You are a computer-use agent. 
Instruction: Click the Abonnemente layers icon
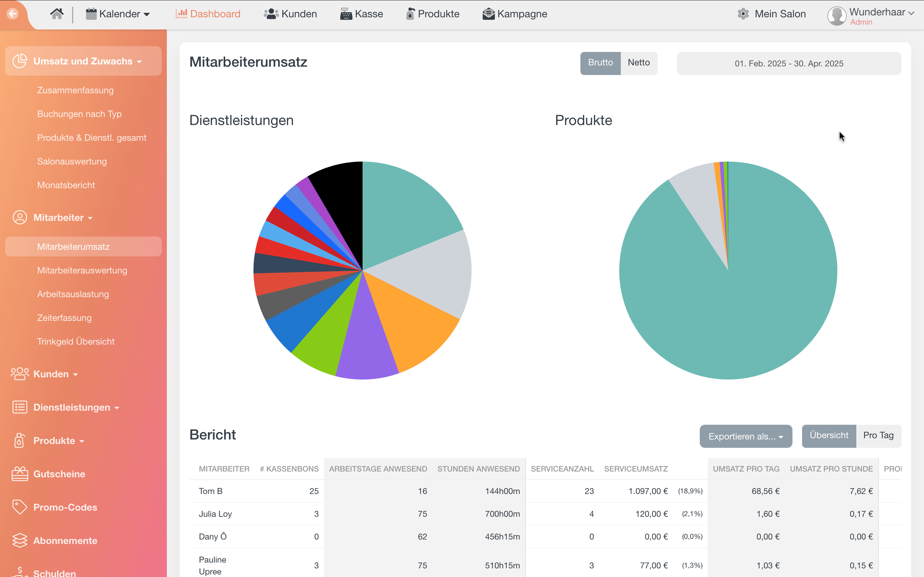point(20,540)
